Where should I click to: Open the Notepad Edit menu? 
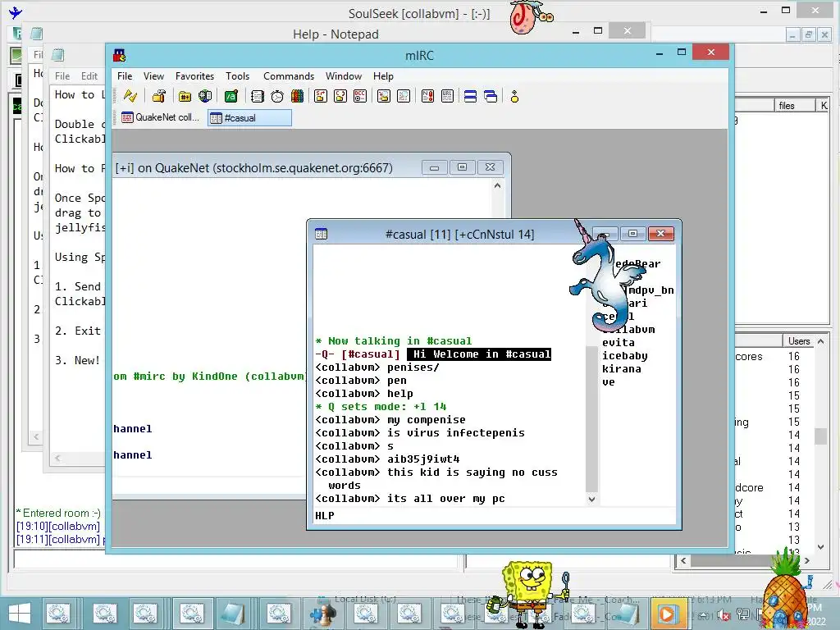(89, 76)
